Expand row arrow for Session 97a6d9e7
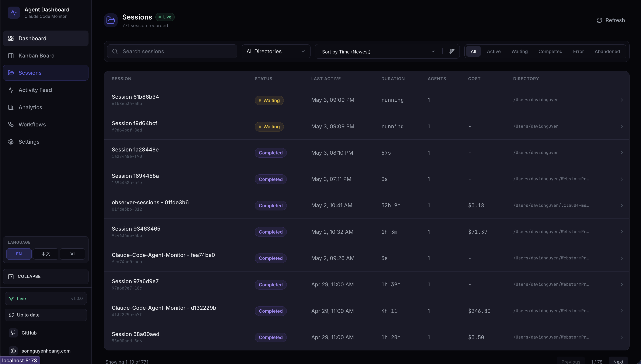 pos(622,284)
